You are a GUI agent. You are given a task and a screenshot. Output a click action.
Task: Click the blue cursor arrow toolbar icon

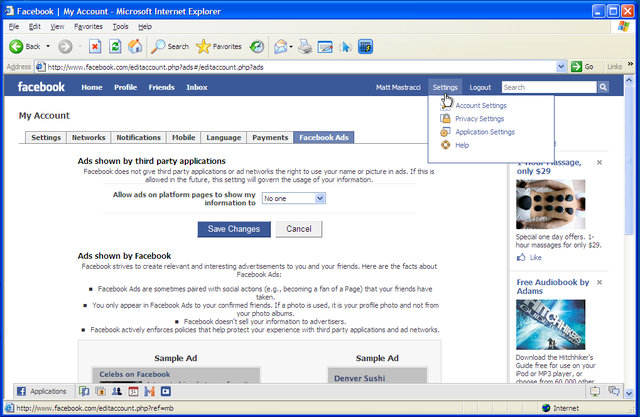click(345, 47)
